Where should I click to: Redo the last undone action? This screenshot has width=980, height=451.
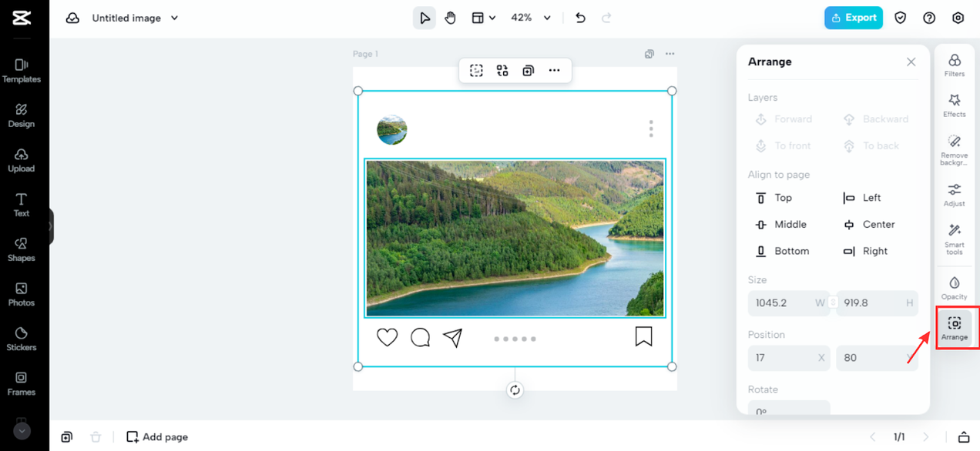point(606,18)
